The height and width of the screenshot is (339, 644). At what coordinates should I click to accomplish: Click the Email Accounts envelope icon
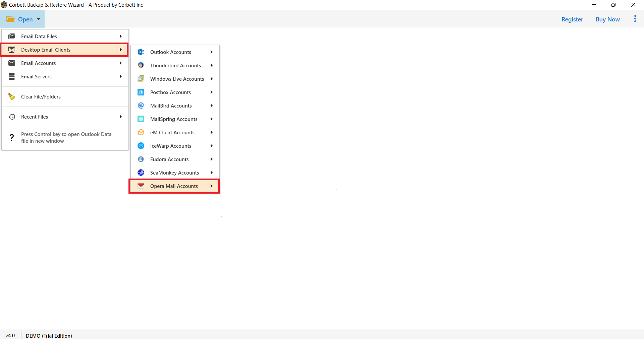coord(12,63)
